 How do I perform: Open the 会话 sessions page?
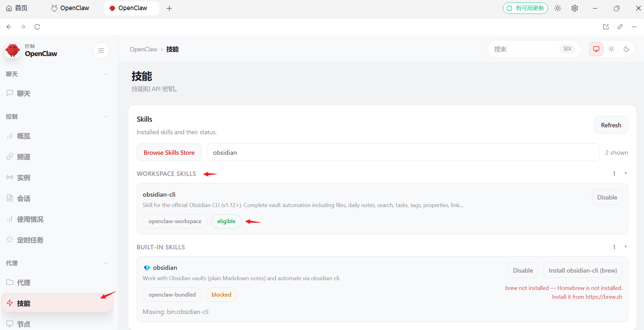click(57, 198)
